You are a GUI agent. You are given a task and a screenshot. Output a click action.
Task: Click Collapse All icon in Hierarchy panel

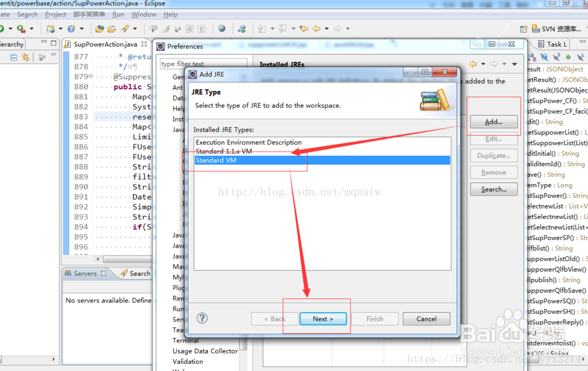pyautogui.click(x=14, y=57)
